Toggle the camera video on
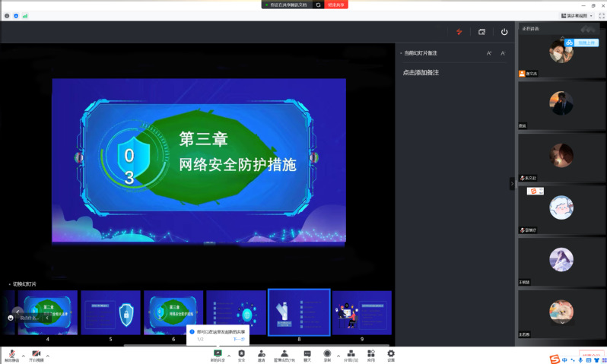 click(37, 355)
